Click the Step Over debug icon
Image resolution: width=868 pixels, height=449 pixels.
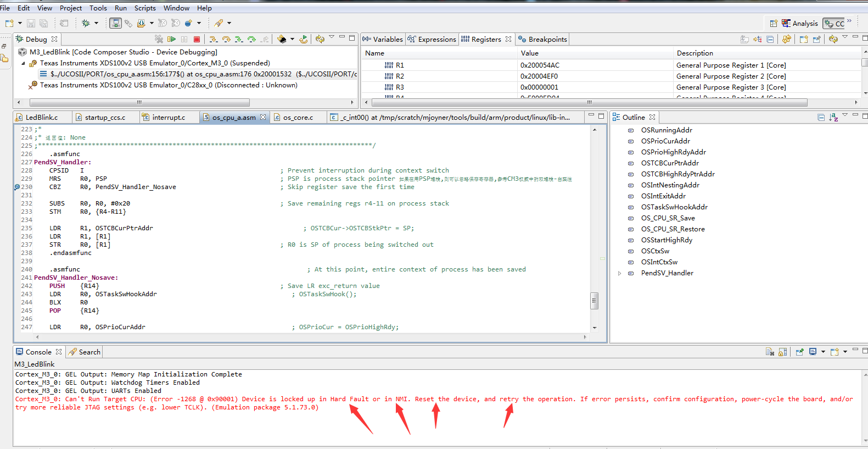pos(226,39)
